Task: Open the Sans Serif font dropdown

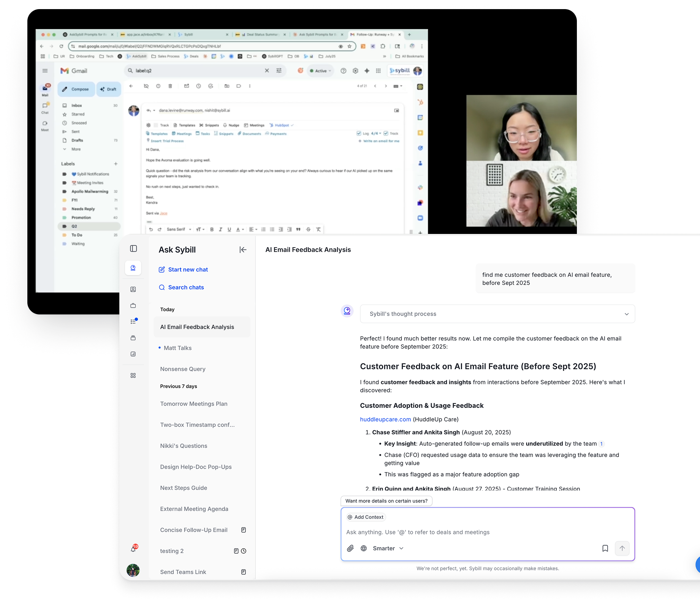Action: click(179, 229)
